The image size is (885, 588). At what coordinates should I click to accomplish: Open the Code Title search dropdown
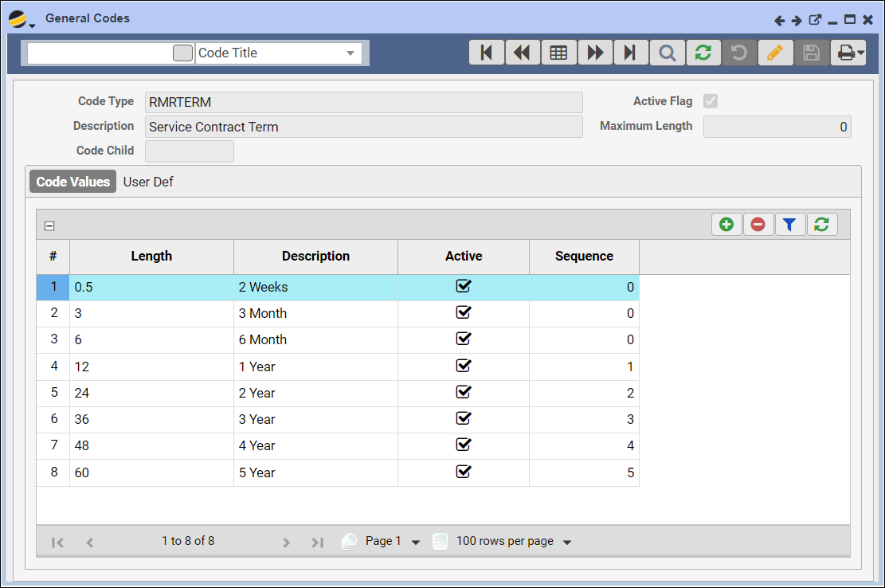pos(350,53)
